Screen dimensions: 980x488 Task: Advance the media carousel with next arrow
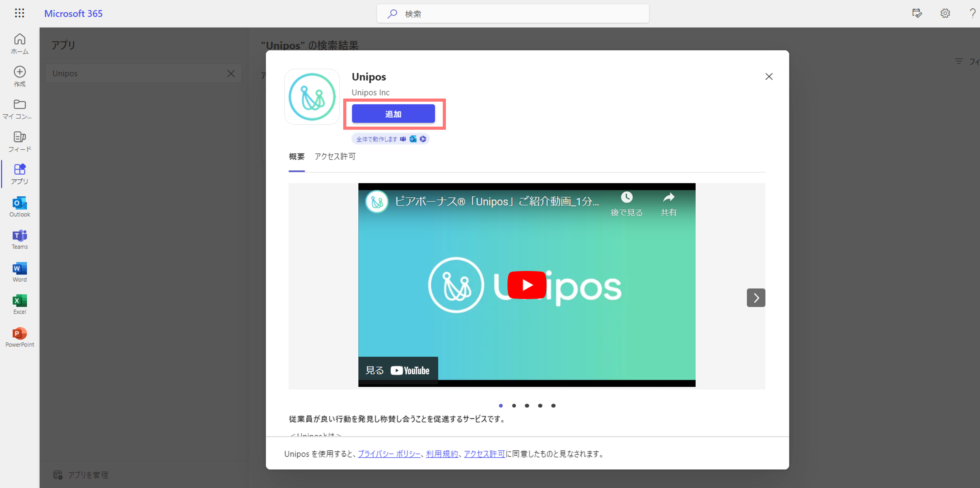756,298
